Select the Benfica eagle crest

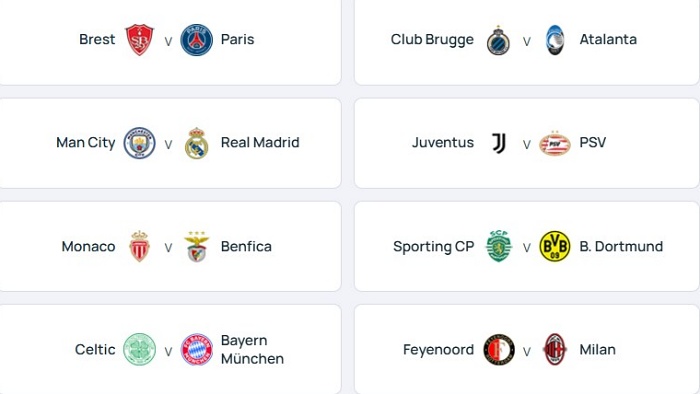(196, 246)
